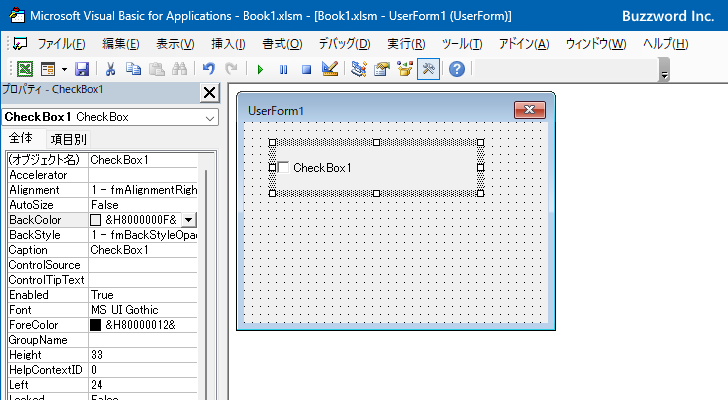Screen dimensions: 728x400
Task: Click the GroupName value field
Action: 143,340
